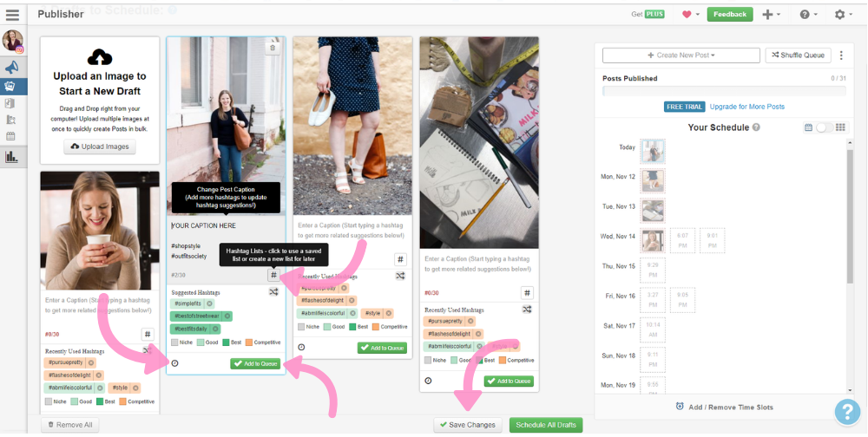Add #bestofstreetwear suggested hashtag

(197, 316)
